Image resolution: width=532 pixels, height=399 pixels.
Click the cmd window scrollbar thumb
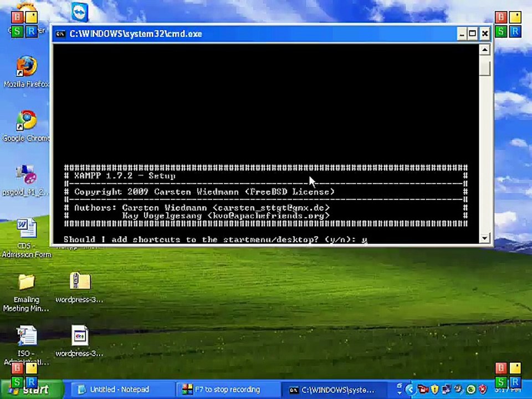click(x=485, y=69)
